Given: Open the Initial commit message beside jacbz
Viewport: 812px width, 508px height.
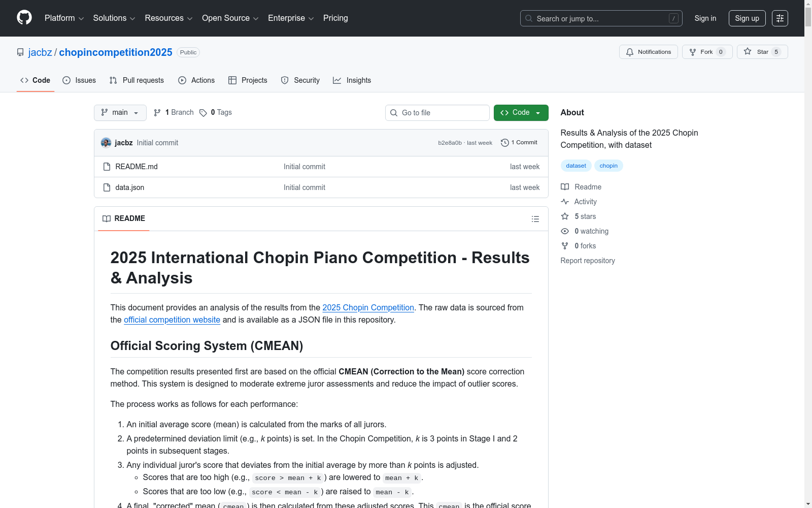Looking at the screenshot, I should [x=157, y=143].
